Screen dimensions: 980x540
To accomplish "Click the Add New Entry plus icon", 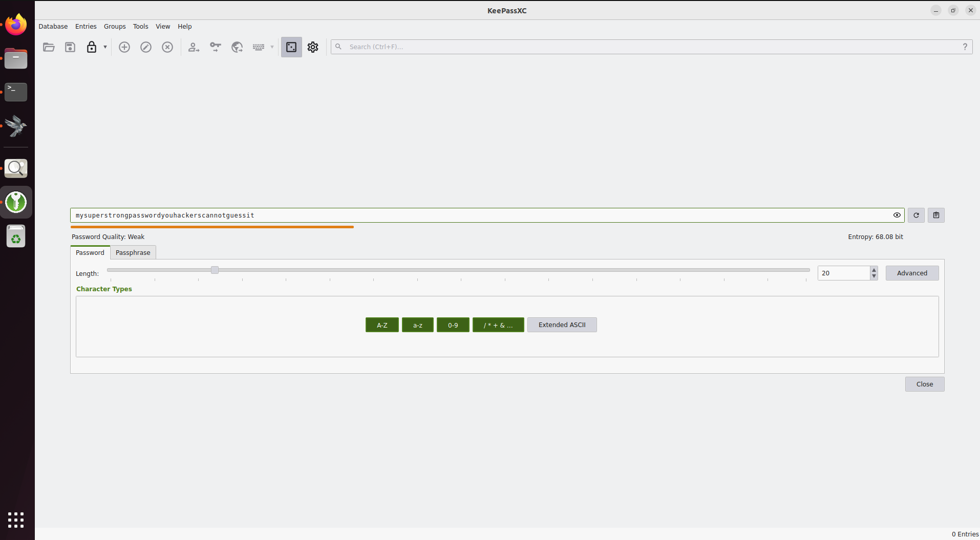I will tap(124, 47).
